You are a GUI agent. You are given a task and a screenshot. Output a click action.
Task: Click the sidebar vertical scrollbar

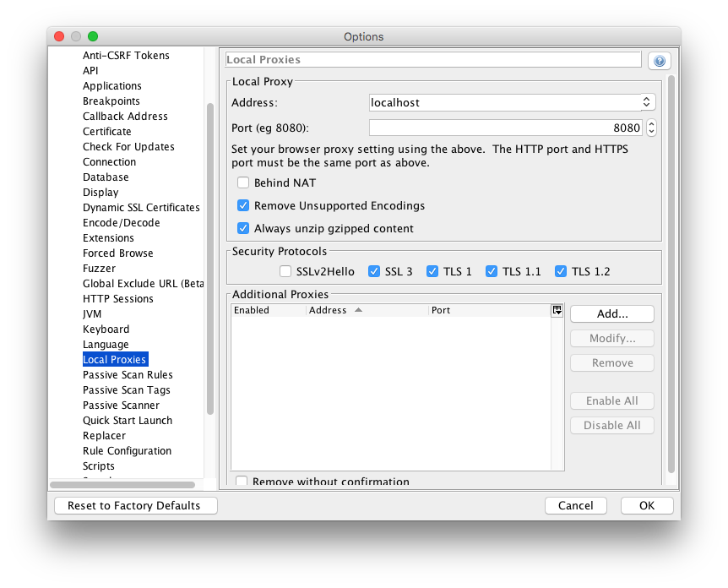click(x=210, y=253)
